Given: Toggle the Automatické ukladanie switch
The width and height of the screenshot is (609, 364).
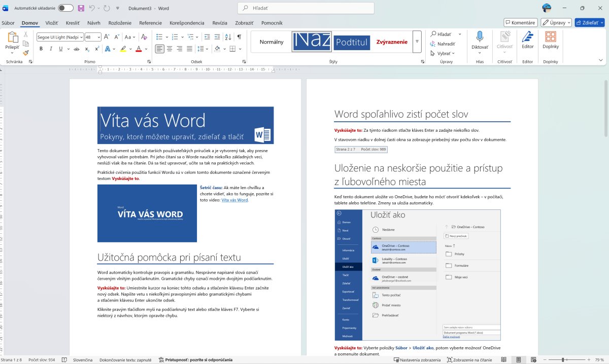Looking at the screenshot, I should pos(65,8).
